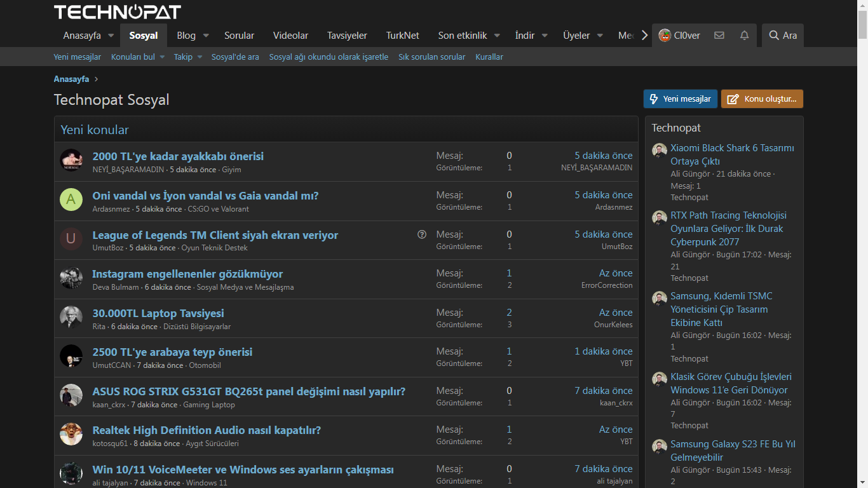Viewport: 868px width, 488px height.
Task: Open Sık sorulan sorular link
Action: [432, 57]
